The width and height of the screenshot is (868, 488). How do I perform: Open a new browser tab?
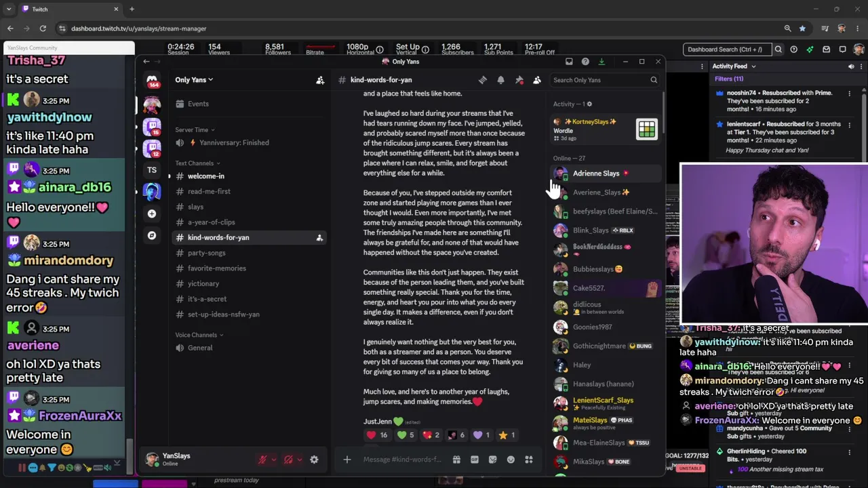pos(132,9)
